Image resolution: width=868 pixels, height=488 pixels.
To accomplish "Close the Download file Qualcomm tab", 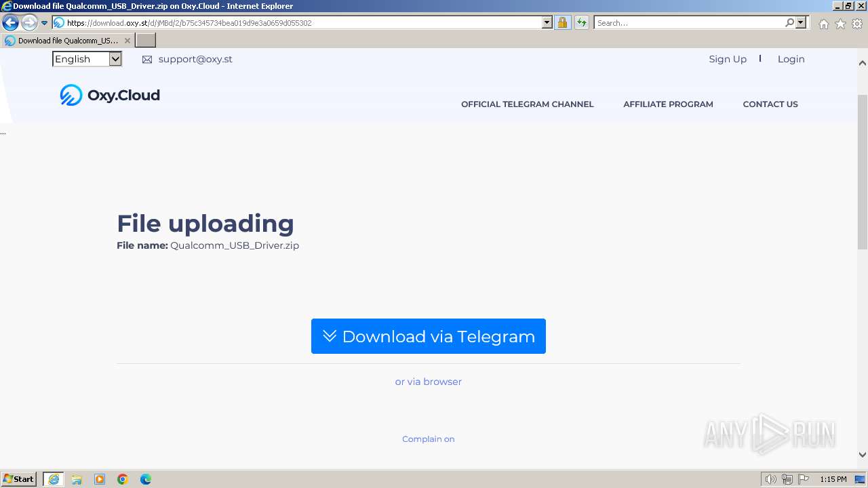I will pos(127,41).
